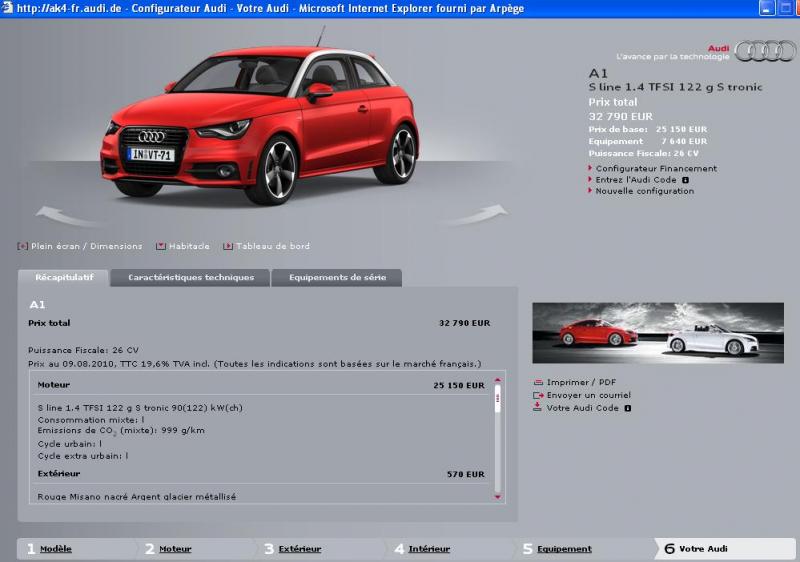The height and width of the screenshot is (562, 800).
Task: Click summary list scroll down arrow
Action: pos(498,497)
